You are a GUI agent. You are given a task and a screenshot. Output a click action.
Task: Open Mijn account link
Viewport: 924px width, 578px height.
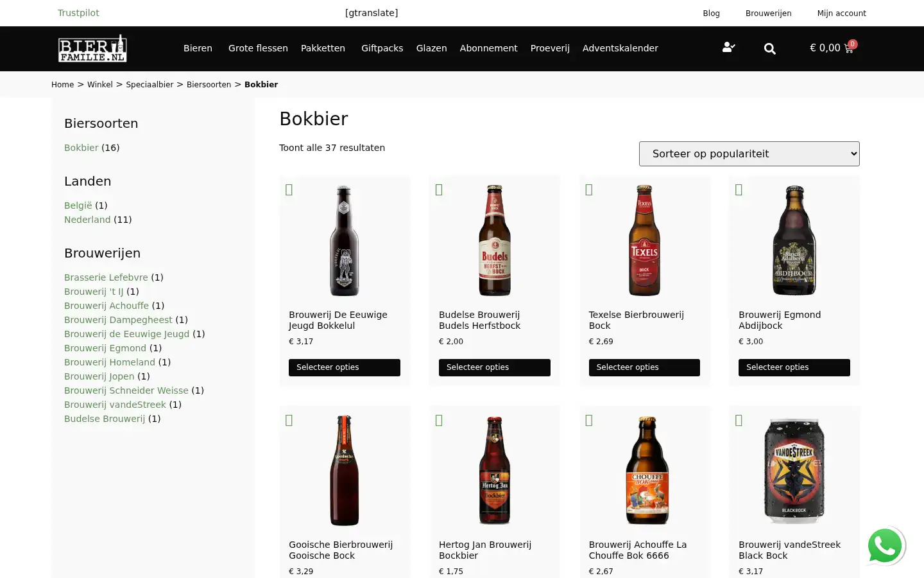[x=841, y=13]
